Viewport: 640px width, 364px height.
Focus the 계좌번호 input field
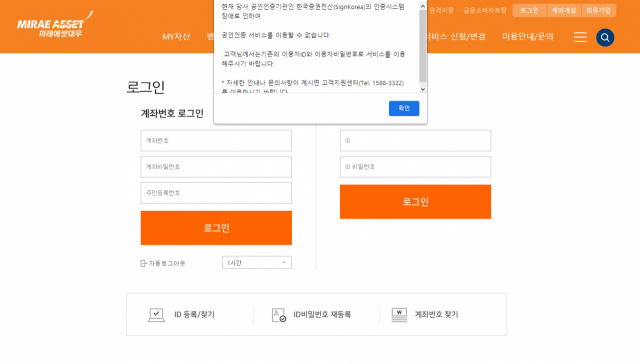point(216,140)
